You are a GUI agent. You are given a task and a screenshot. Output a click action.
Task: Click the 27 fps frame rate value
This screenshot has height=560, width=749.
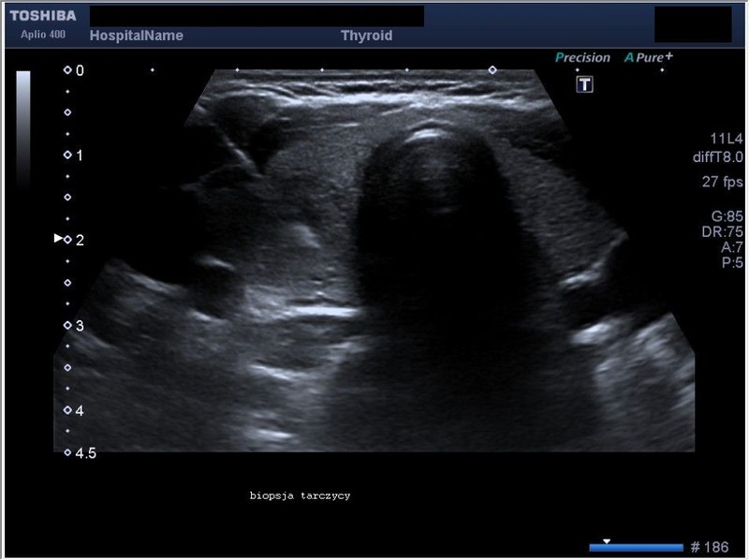coord(722,182)
